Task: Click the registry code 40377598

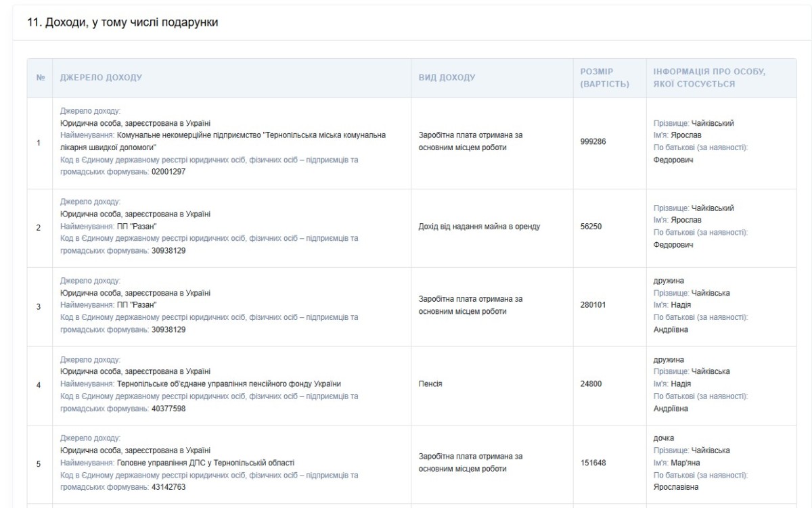Action: (169, 409)
